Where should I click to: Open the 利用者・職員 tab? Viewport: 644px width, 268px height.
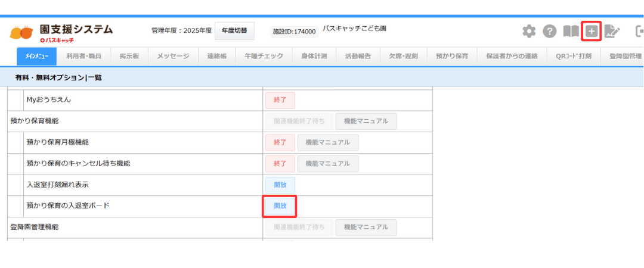(83, 56)
